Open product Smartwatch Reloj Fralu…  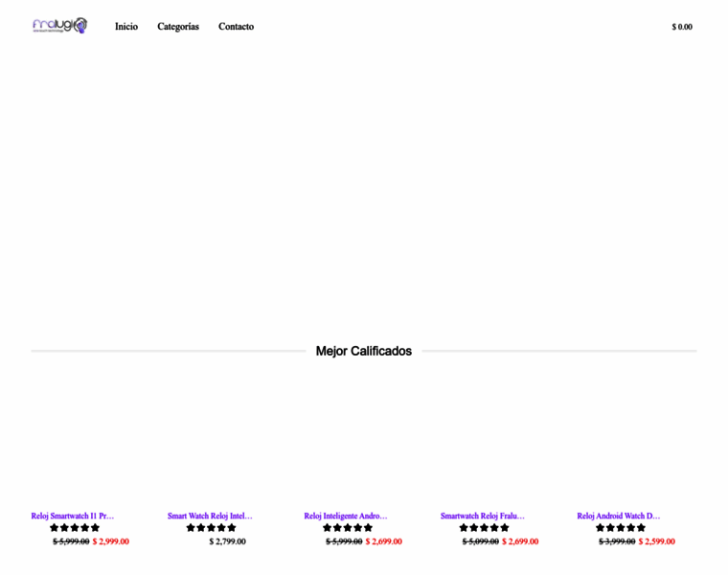(x=483, y=516)
